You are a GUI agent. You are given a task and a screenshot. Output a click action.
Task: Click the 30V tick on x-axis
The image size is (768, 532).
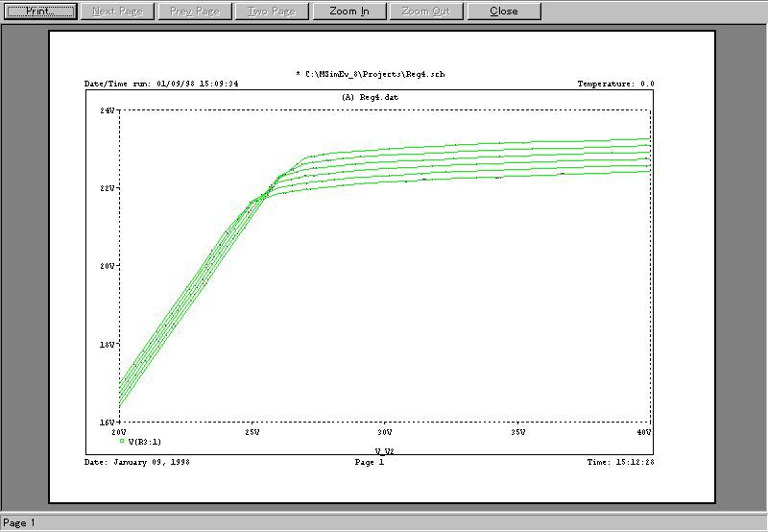[x=384, y=432]
